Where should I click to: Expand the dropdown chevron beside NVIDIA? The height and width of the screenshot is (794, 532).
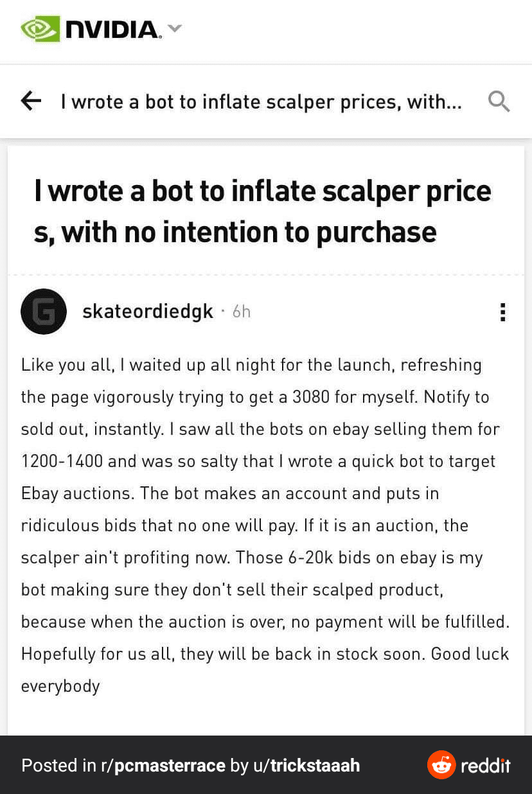[175, 28]
